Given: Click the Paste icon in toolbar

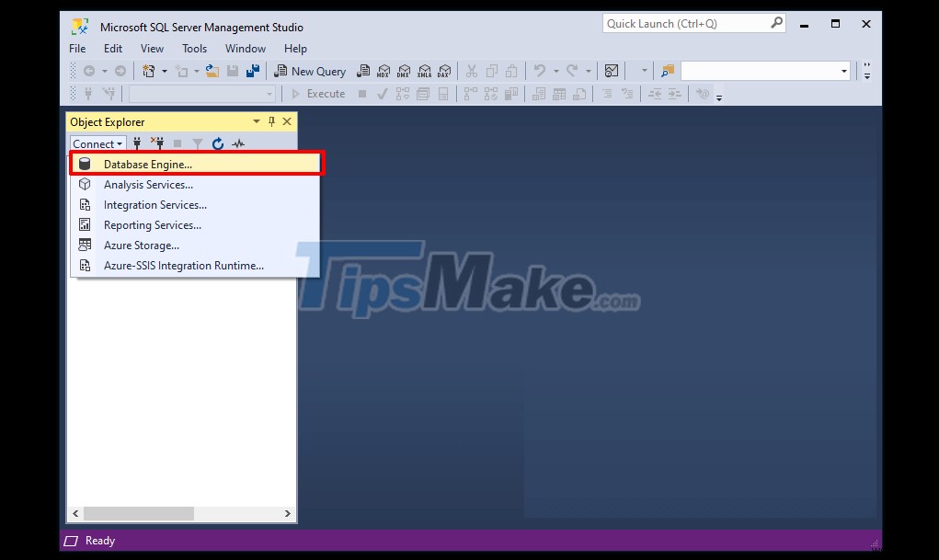Looking at the screenshot, I should click(x=511, y=72).
